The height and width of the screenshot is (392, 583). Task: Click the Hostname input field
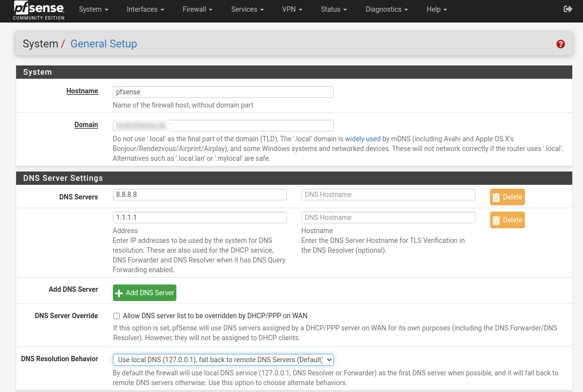click(x=223, y=92)
